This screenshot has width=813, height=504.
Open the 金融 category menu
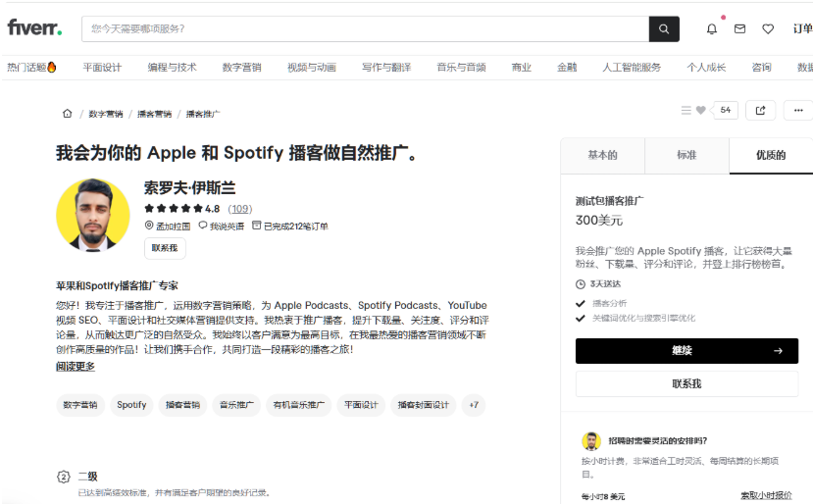pos(567,68)
